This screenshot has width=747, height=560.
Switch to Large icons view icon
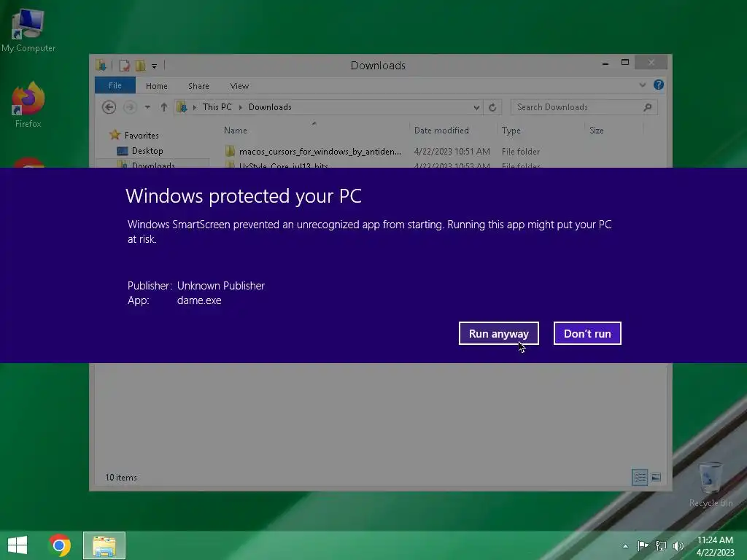(656, 477)
